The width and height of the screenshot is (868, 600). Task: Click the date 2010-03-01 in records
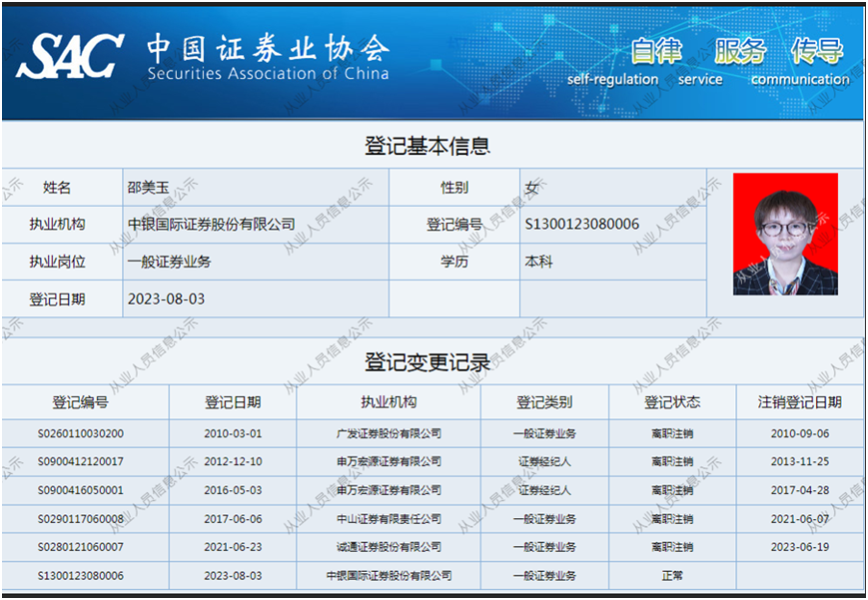tap(233, 433)
